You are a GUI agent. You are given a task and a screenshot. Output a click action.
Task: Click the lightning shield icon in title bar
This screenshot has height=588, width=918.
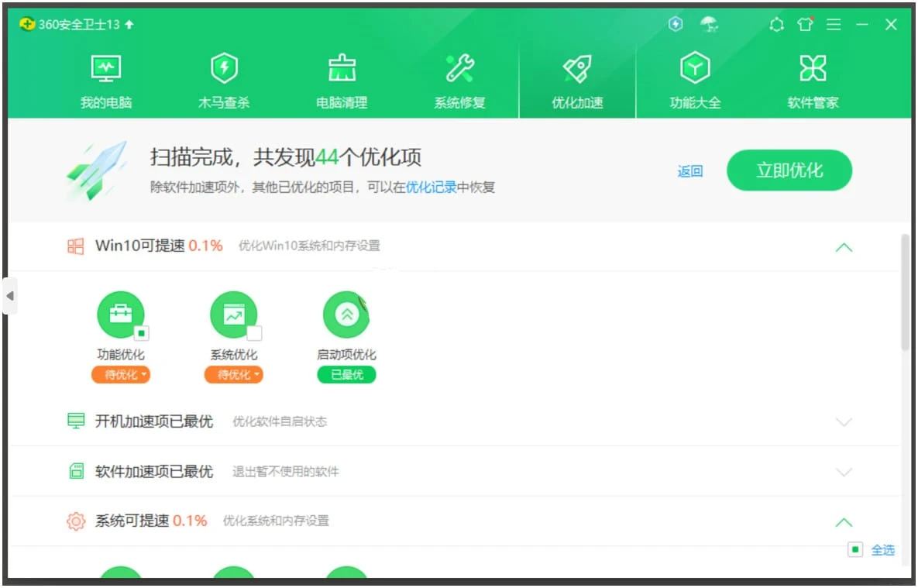click(676, 25)
